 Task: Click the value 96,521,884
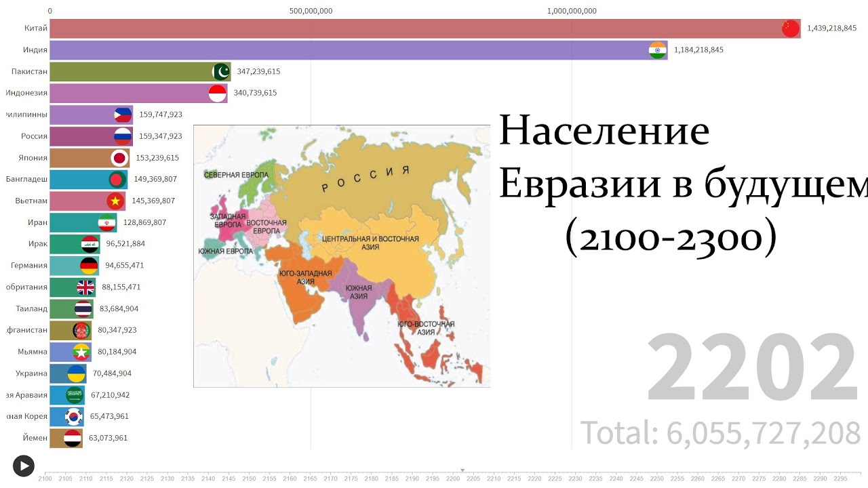click(125, 244)
